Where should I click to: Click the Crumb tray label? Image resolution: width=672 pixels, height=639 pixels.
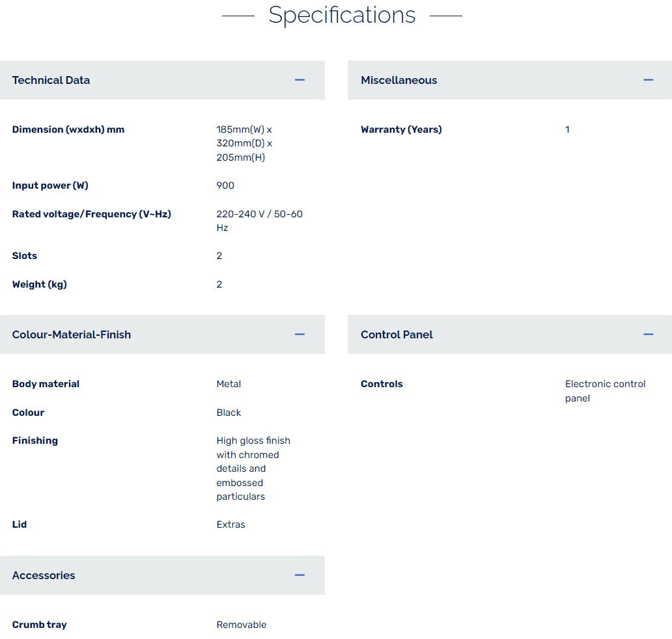pos(39,625)
